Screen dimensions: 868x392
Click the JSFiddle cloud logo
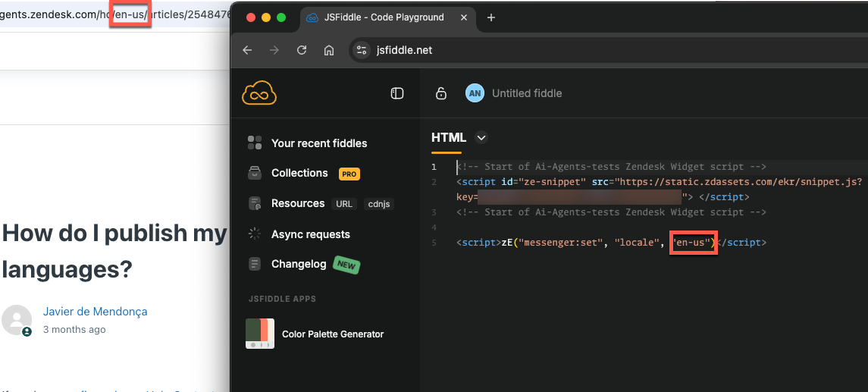(259, 93)
